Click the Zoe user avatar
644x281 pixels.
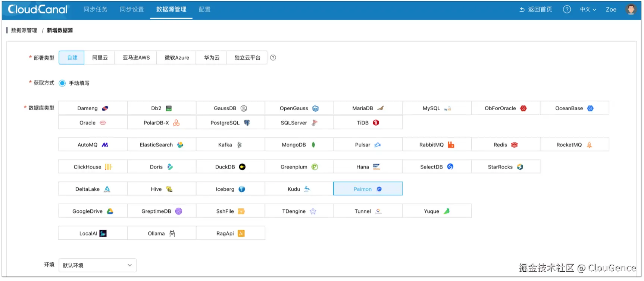[631, 9]
